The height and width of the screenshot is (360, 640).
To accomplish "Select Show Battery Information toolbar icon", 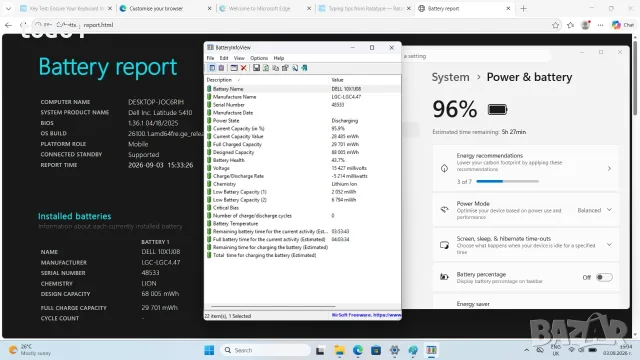I will 212,68.
